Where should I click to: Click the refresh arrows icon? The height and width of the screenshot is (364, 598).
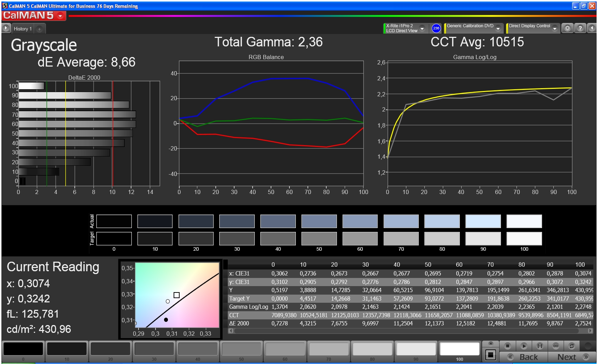[x=571, y=346]
